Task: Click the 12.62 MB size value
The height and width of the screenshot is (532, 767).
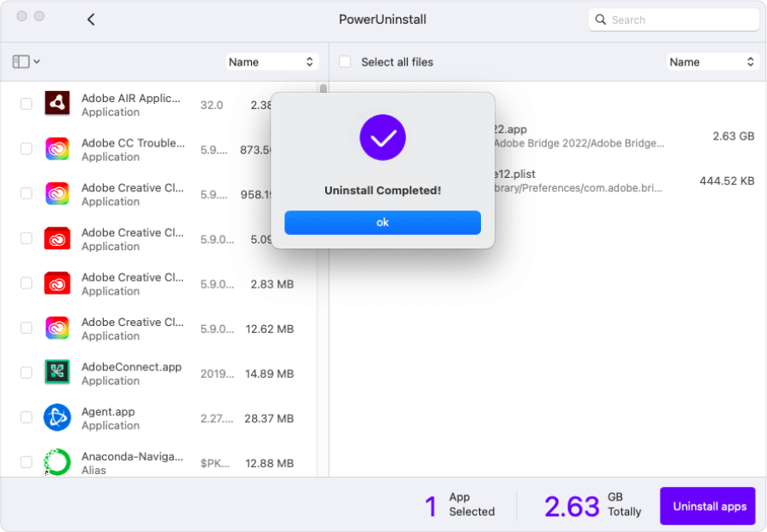Action: pyautogui.click(x=270, y=329)
